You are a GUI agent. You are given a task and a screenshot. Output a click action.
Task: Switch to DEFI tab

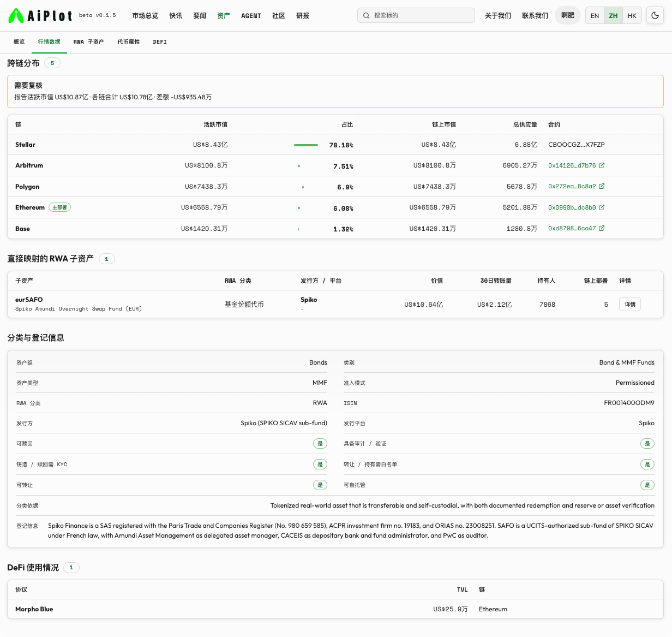pyautogui.click(x=160, y=42)
